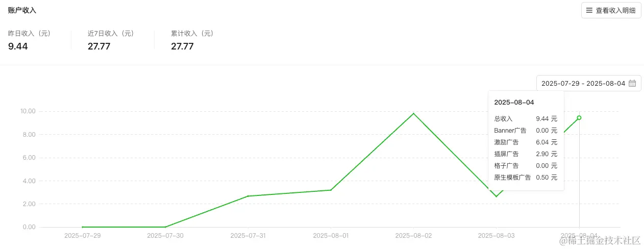Click the 2025-08-02 peak on the chart

point(413,113)
